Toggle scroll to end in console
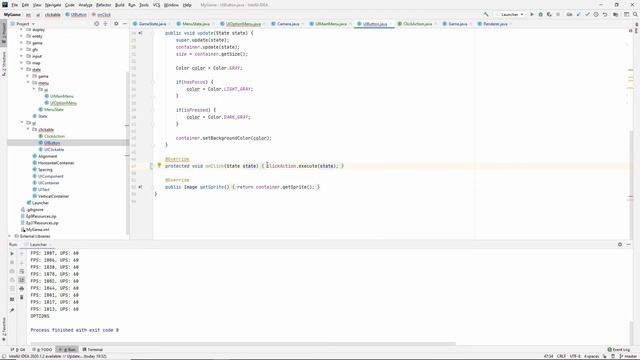640x360 pixels. pos(22,280)
